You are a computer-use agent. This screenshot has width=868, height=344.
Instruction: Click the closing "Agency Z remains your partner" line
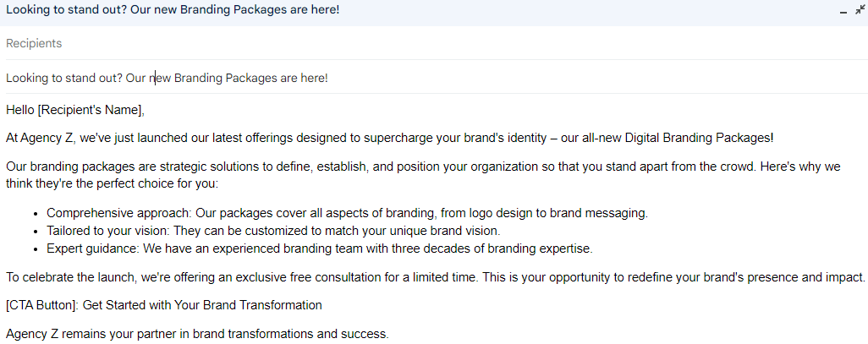196,333
